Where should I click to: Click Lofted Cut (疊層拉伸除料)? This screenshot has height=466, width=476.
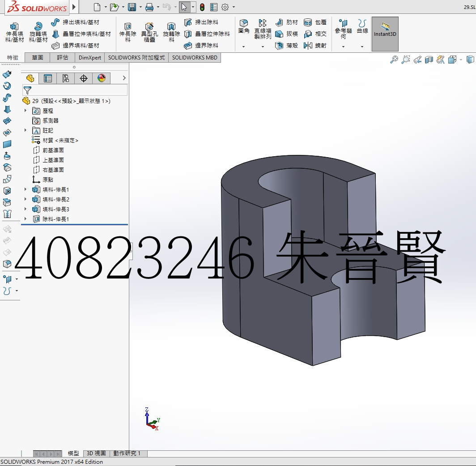pyautogui.click(x=207, y=34)
